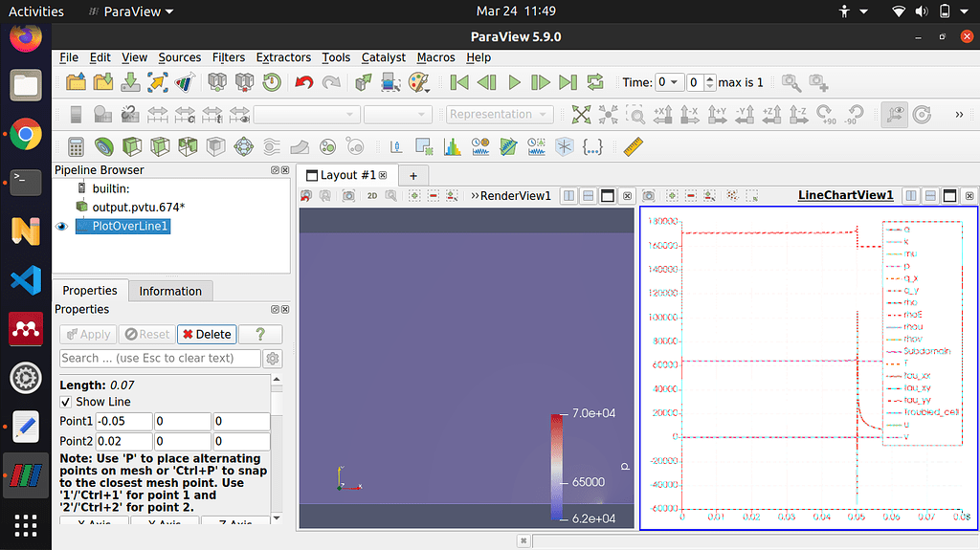Select the Layout #1 tab
Screen dimensions: 980x550
click(347, 176)
